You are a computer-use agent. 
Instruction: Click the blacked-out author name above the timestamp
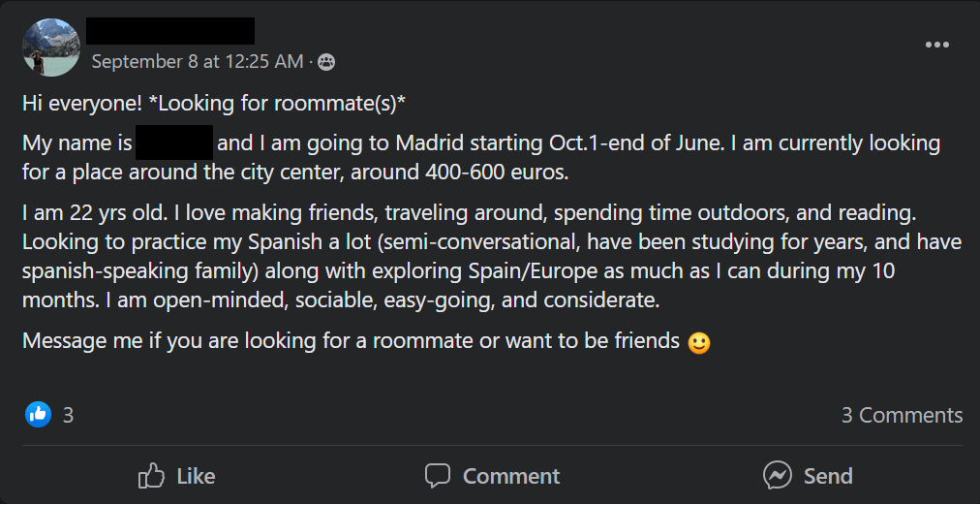point(170,31)
